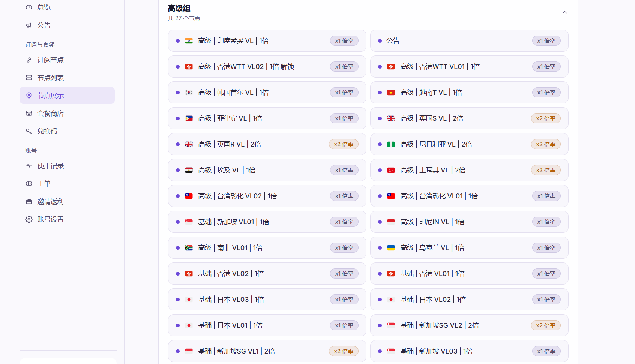Open 总览 menu item
Image resolution: width=635 pixels, height=364 pixels.
click(x=67, y=7)
